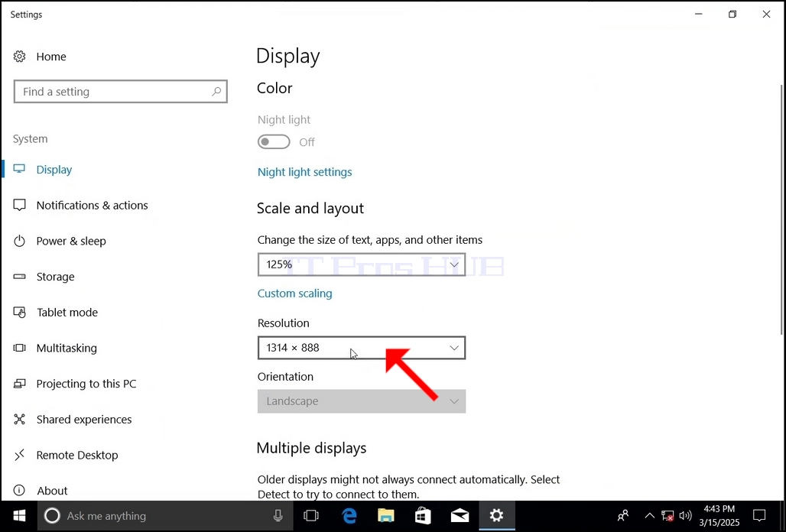The width and height of the screenshot is (786, 532).
Task: Click the Find a setting search box
Action: point(120,92)
